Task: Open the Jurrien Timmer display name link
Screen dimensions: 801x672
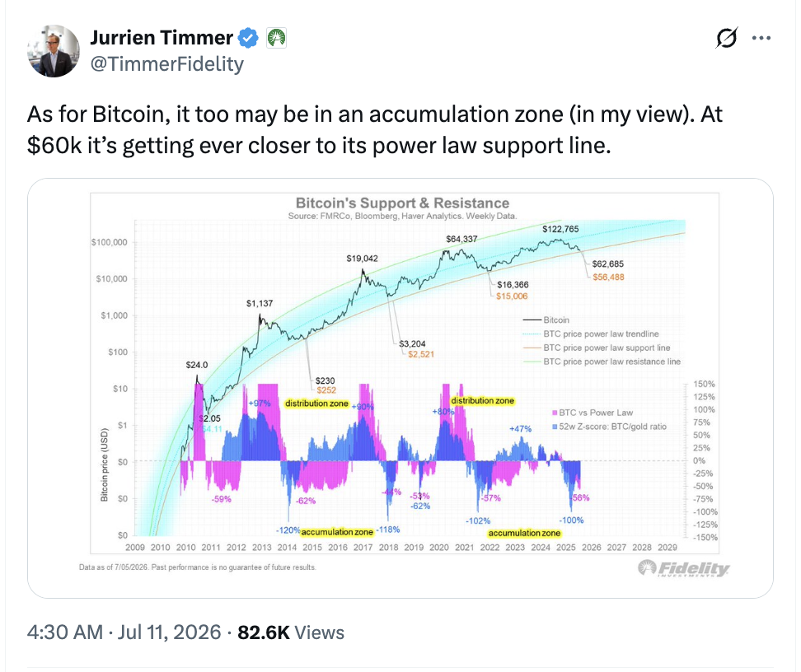Action: 162,38
